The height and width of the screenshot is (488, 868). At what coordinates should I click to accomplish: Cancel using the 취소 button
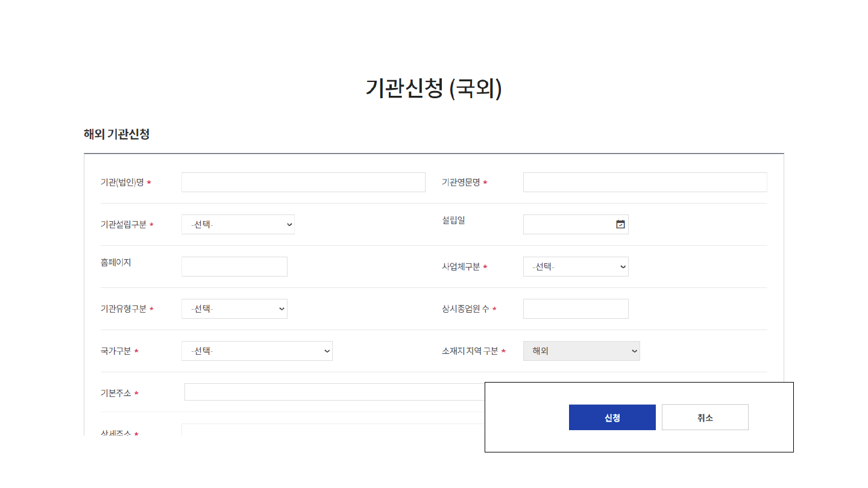(x=705, y=418)
